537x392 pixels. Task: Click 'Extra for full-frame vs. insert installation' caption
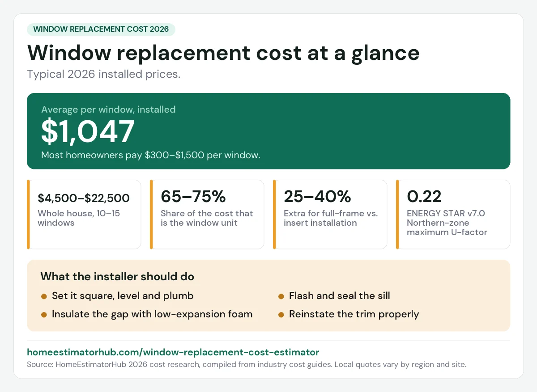click(331, 218)
